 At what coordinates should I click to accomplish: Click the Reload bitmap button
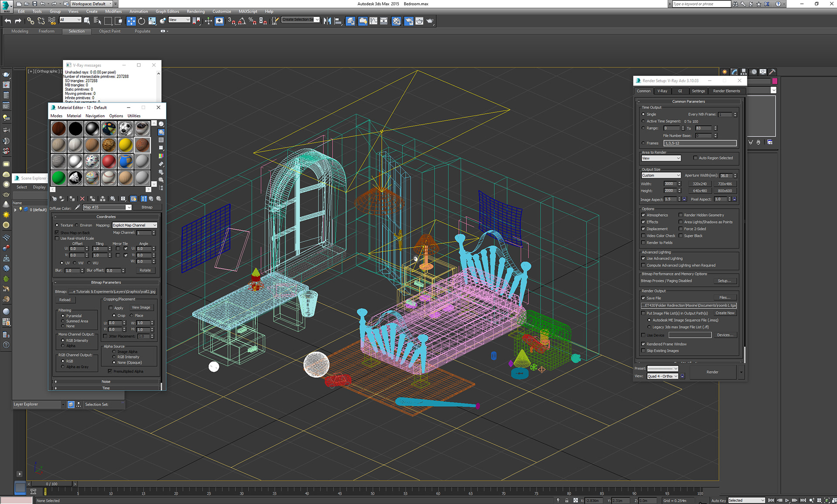[x=65, y=300]
